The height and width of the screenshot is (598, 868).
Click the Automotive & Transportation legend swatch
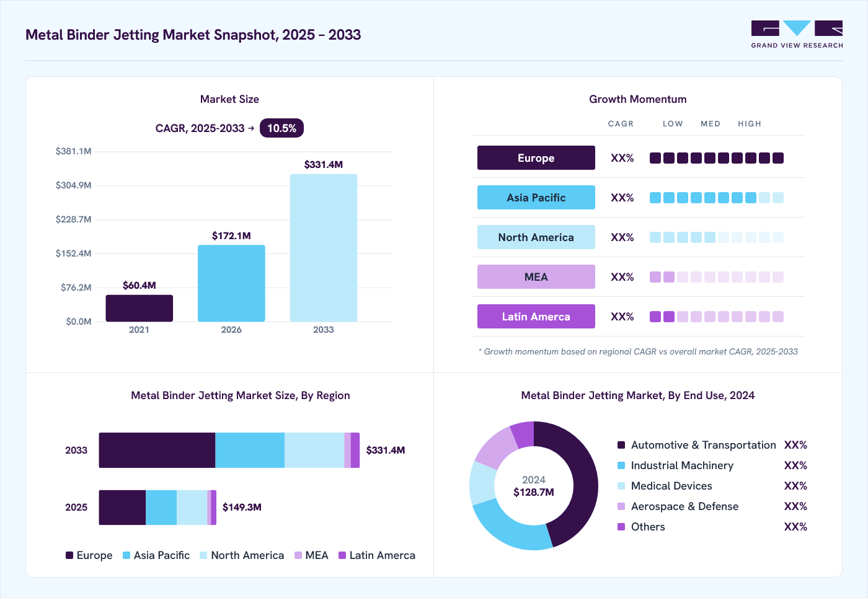coord(621,445)
